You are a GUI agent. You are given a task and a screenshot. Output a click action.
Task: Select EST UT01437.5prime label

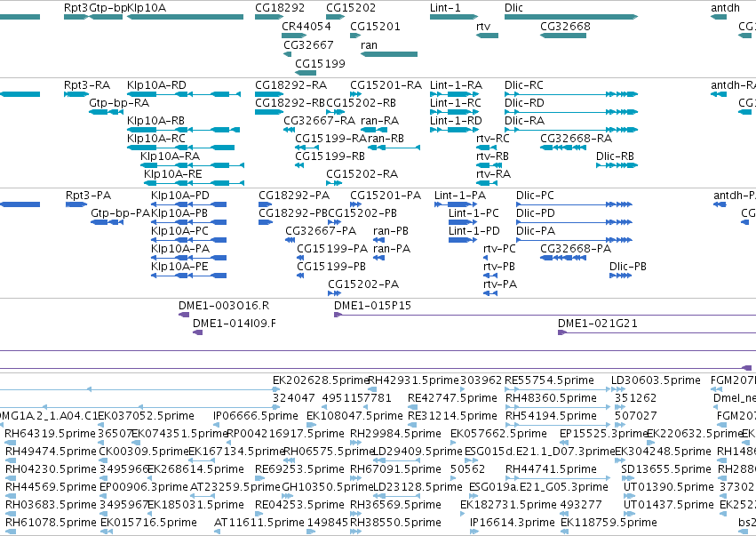(668, 505)
